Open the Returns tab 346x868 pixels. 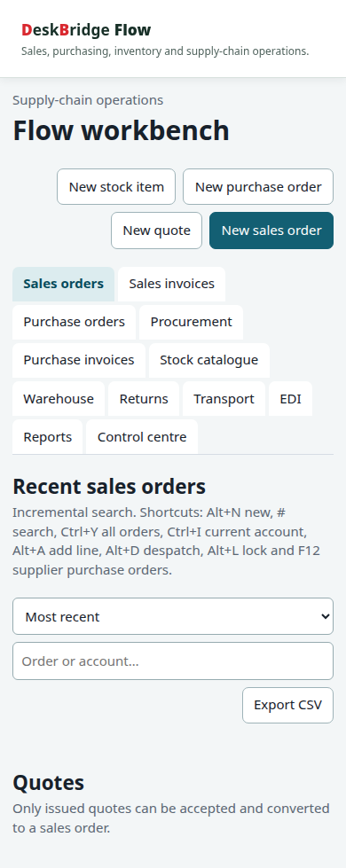click(144, 399)
